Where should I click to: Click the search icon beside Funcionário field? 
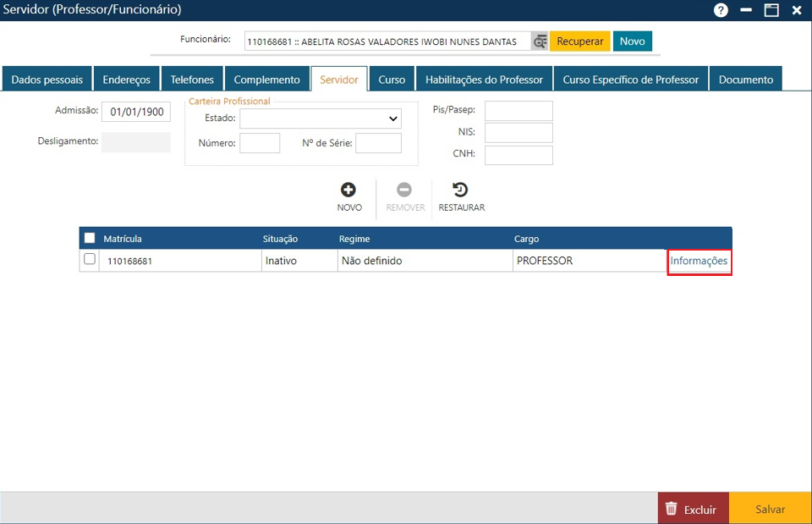coord(540,41)
